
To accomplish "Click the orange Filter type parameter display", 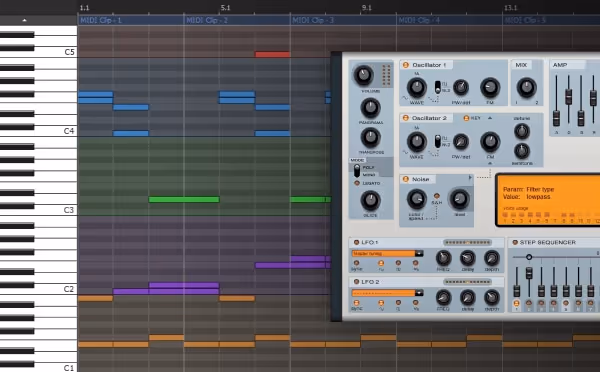I will pos(548,200).
